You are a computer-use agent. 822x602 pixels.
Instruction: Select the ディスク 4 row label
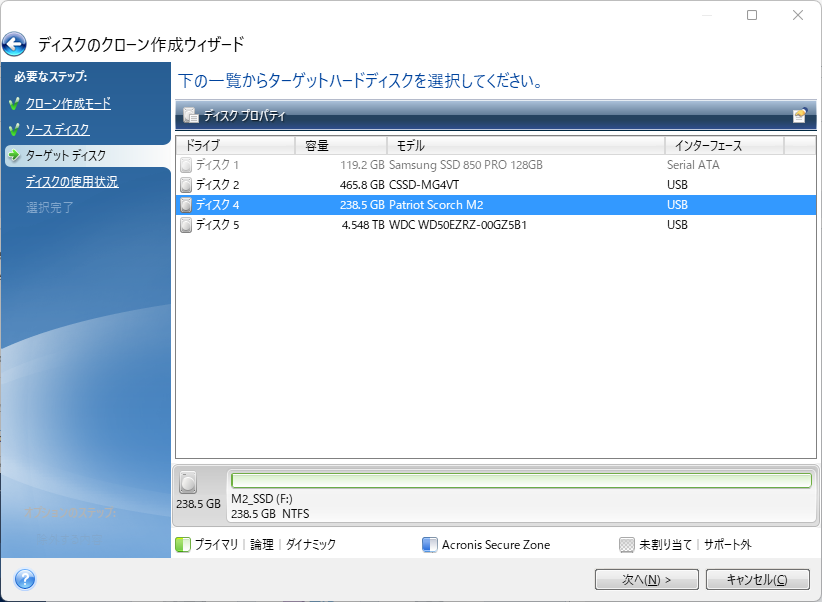point(218,205)
